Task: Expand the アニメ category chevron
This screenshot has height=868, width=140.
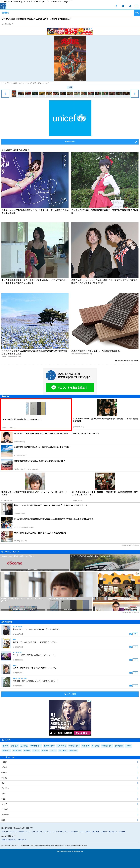Action: point(137,762)
